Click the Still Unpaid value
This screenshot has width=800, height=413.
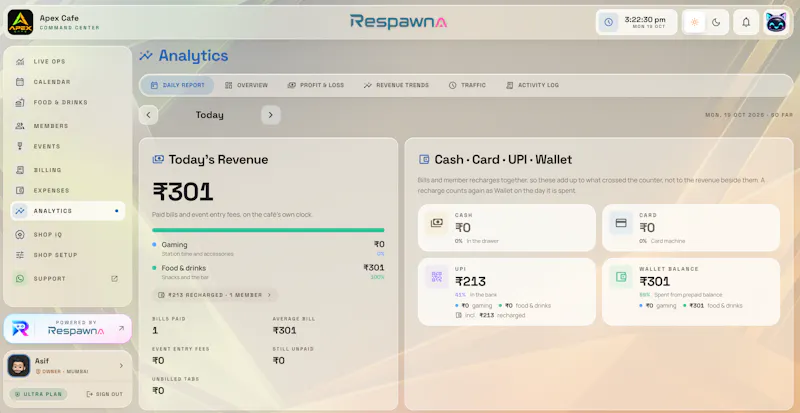tap(279, 360)
